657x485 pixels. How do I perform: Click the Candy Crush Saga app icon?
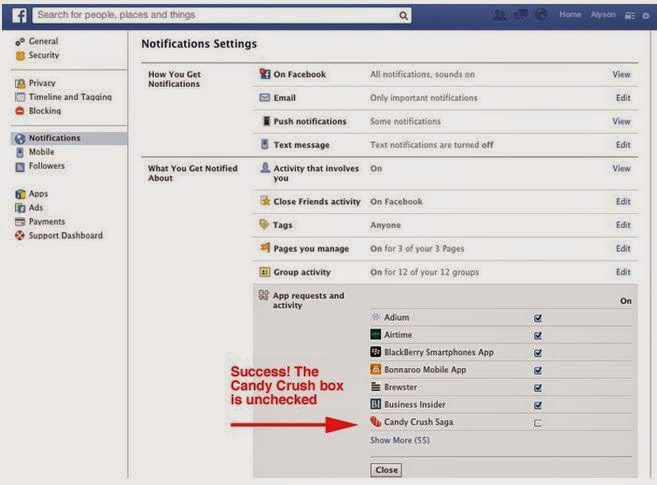pyautogui.click(x=375, y=422)
